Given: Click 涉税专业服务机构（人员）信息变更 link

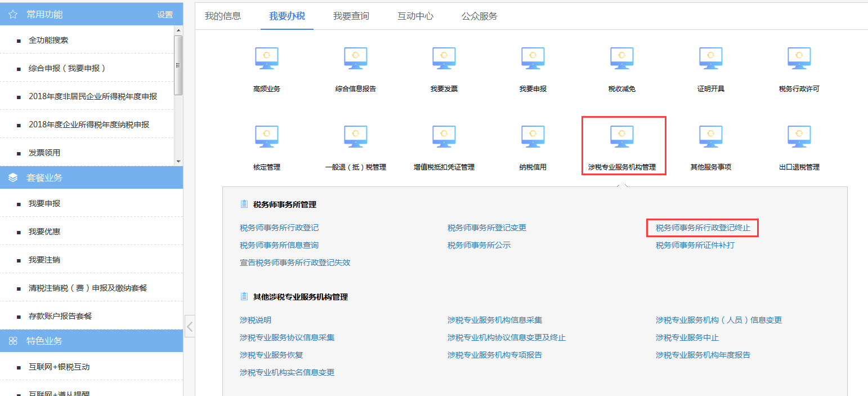Looking at the screenshot, I should click(719, 321).
